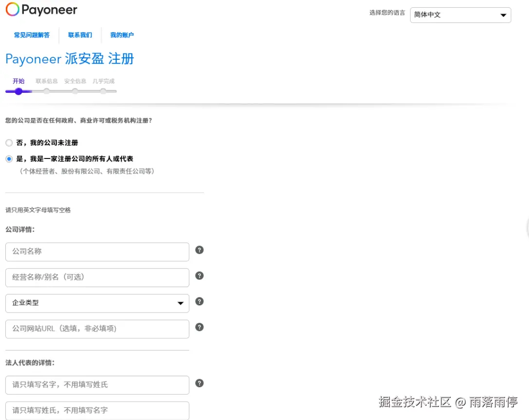Click the progress dot under 联系信息
The image size is (529, 420).
pyautogui.click(x=47, y=91)
